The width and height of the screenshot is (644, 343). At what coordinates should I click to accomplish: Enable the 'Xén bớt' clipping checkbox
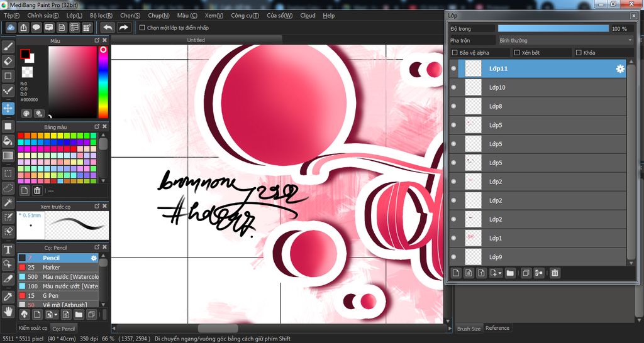(517, 53)
